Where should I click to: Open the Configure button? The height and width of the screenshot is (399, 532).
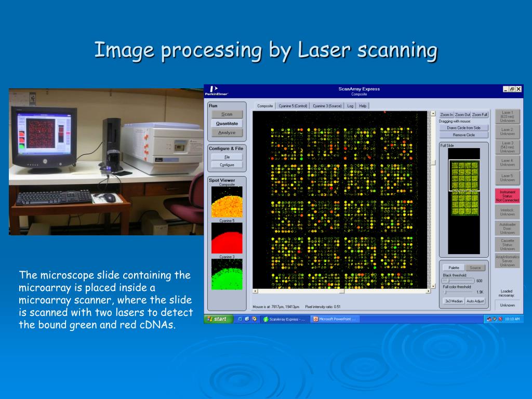point(227,165)
